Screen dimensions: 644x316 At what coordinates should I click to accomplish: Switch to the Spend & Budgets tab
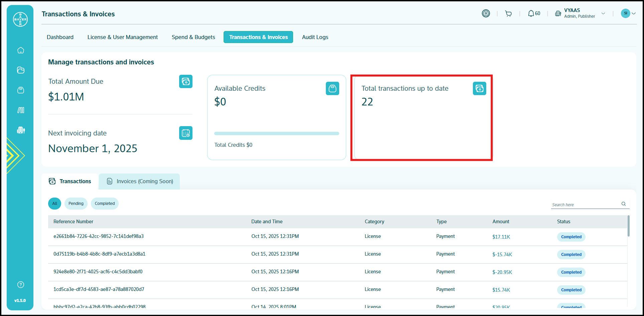point(193,37)
